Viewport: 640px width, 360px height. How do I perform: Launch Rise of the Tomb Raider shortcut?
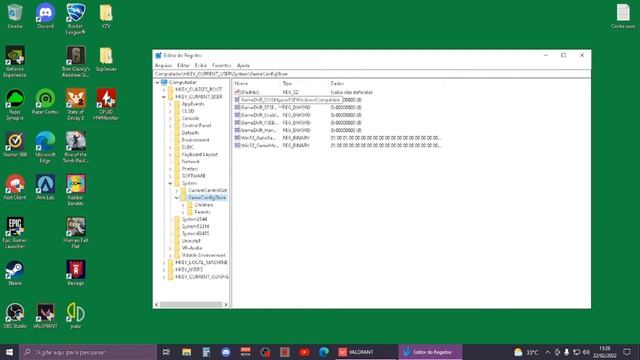(76, 147)
